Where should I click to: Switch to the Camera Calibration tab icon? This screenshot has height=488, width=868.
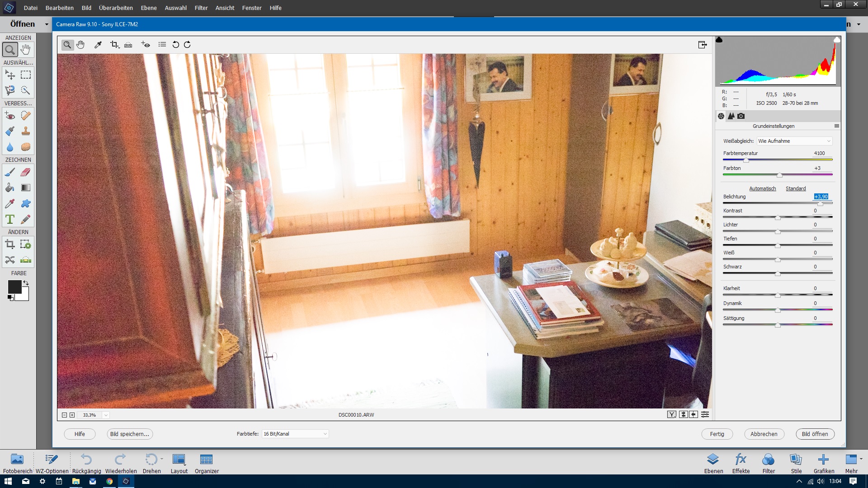coord(741,116)
